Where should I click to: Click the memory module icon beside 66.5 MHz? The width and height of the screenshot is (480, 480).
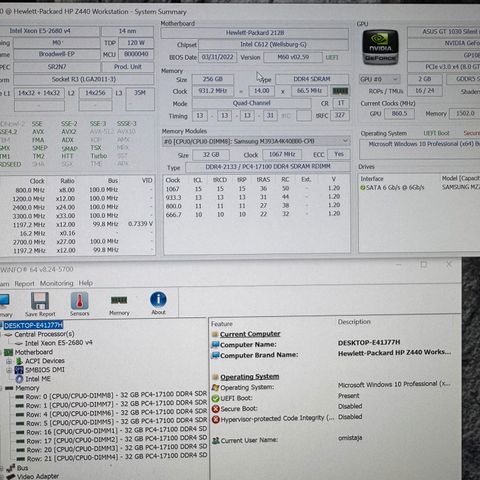[340, 91]
